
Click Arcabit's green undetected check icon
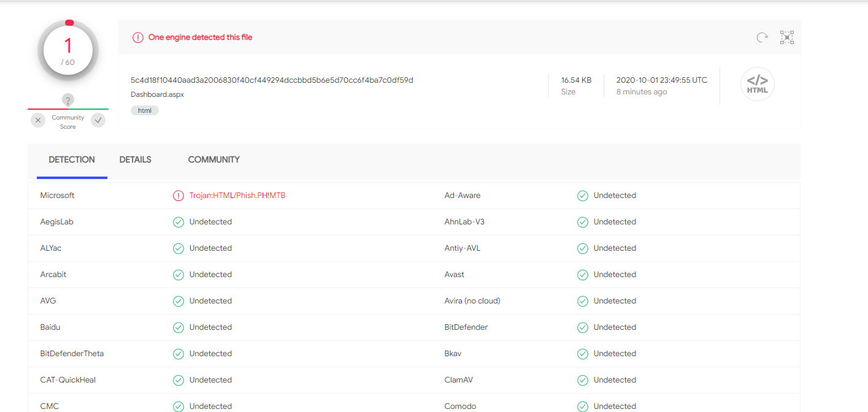(x=179, y=275)
